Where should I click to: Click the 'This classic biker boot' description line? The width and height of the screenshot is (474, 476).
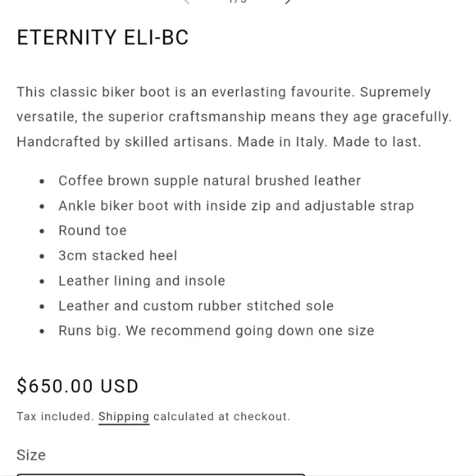(224, 92)
